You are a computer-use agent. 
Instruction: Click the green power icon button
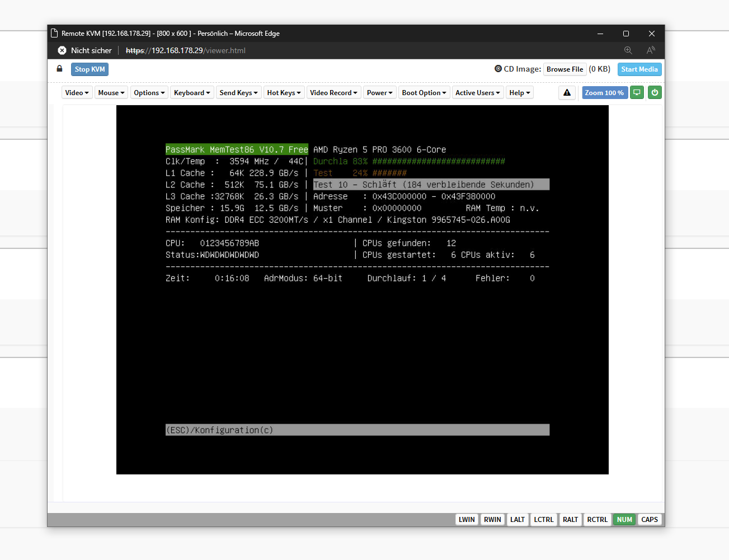pyautogui.click(x=655, y=93)
